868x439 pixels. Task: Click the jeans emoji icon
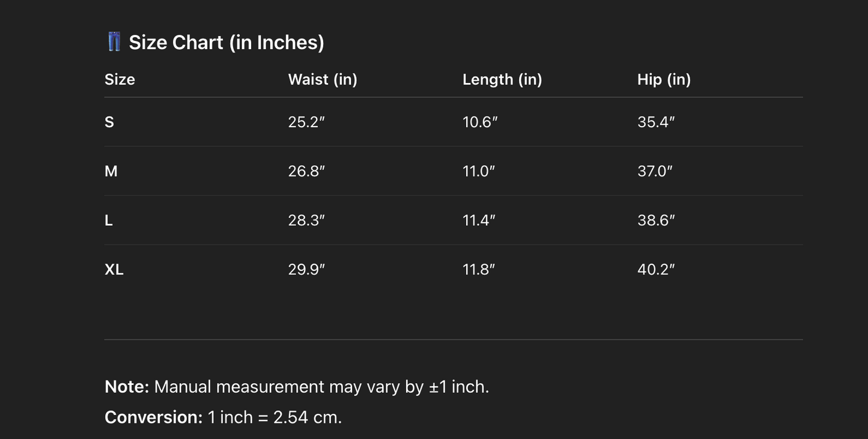click(114, 42)
